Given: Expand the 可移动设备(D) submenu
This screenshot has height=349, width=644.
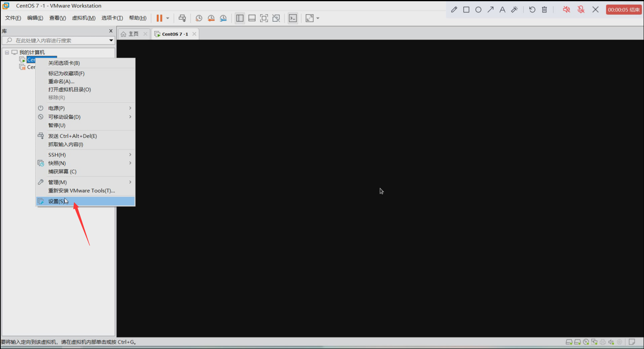Looking at the screenshot, I should point(85,117).
